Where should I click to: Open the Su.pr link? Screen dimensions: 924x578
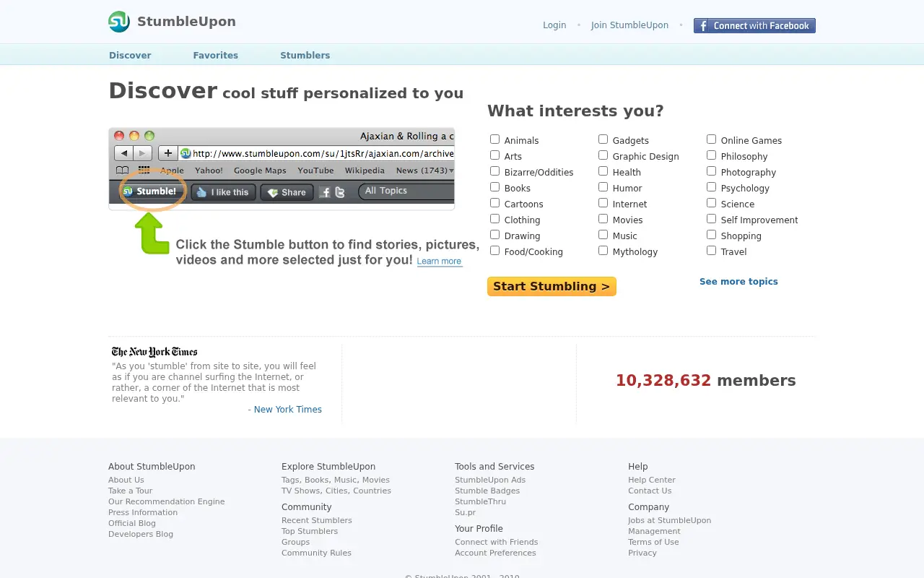tap(465, 512)
